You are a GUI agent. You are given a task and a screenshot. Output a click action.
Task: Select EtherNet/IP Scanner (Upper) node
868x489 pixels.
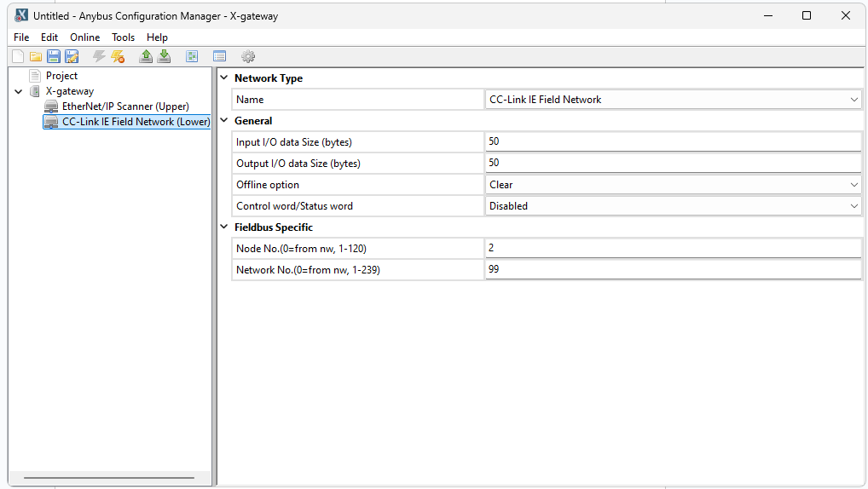coord(125,106)
